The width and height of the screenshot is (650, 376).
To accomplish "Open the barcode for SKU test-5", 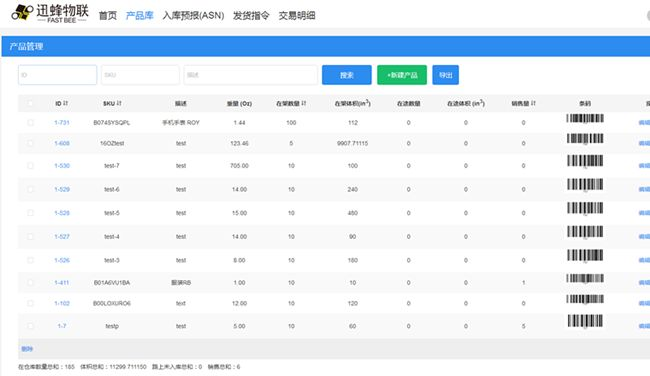I will 585,209.
